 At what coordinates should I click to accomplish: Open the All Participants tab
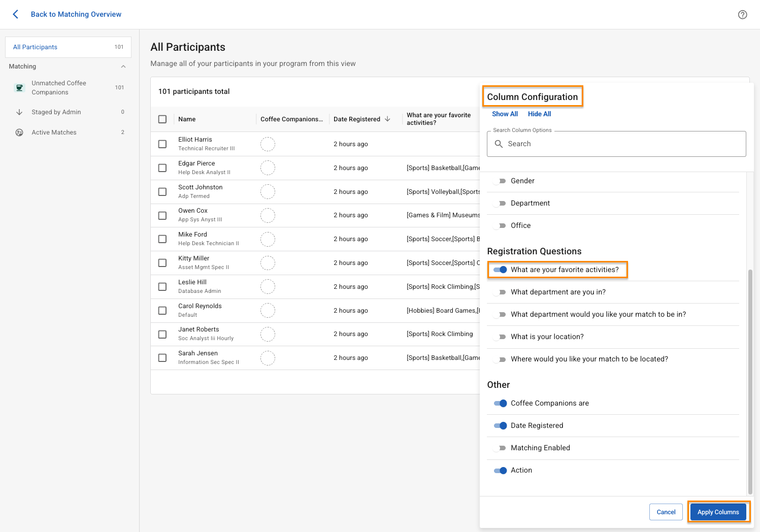tap(68, 47)
